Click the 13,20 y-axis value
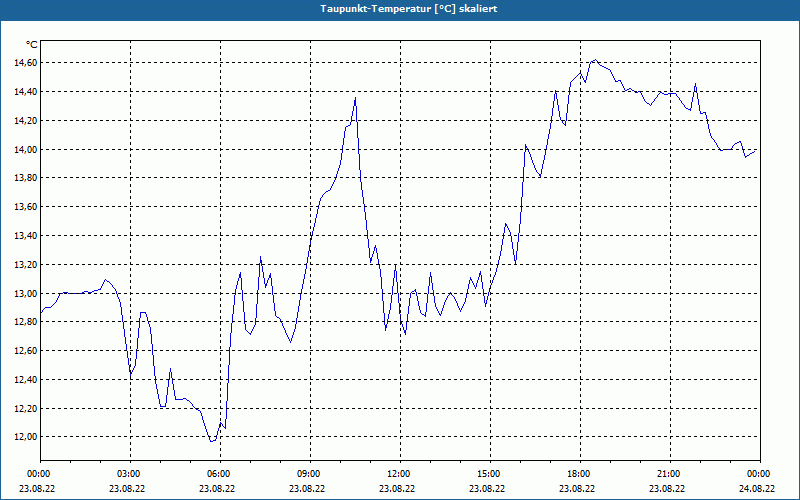This screenshot has width=800, height=500. 26,265
